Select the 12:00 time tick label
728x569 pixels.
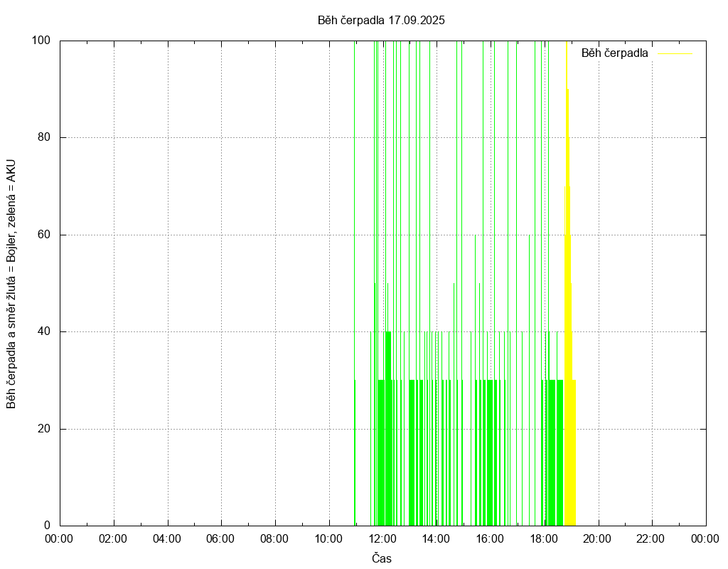[382, 538]
